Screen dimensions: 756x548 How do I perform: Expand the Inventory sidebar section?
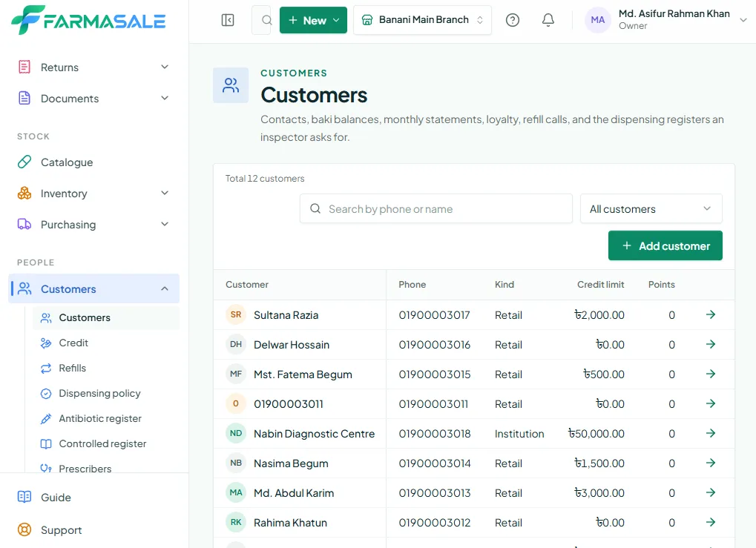[94, 194]
